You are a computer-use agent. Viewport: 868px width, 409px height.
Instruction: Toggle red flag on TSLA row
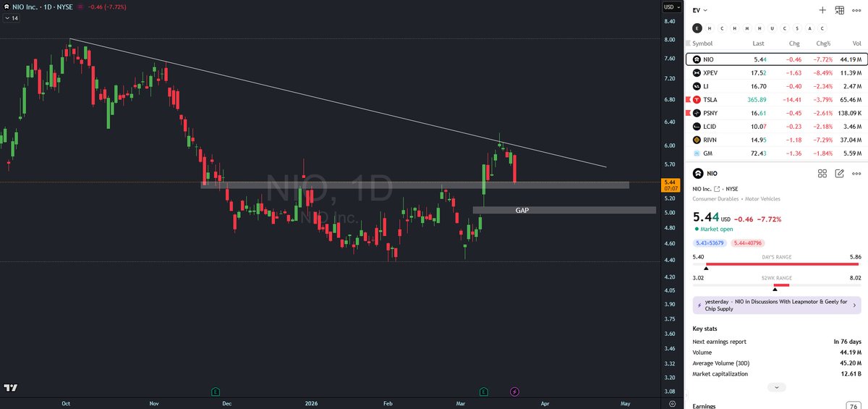pos(687,100)
